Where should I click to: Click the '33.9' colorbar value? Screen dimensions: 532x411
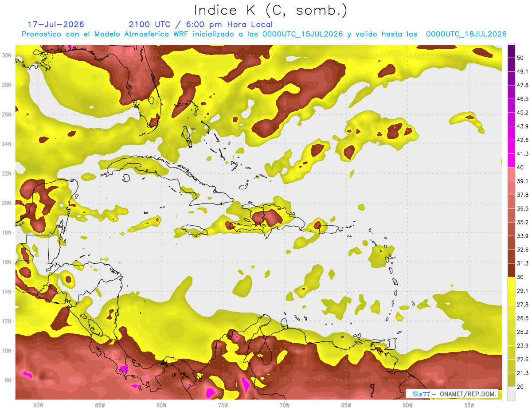tap(523, 236)
